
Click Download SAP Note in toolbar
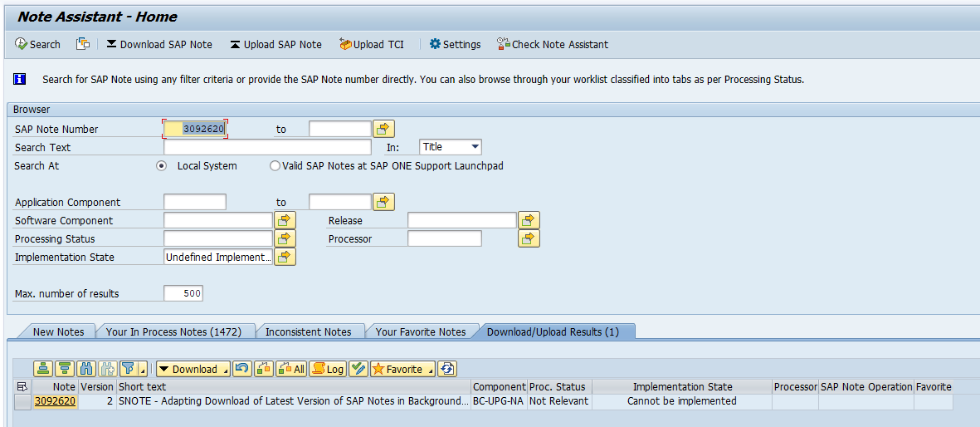[159, 44]
